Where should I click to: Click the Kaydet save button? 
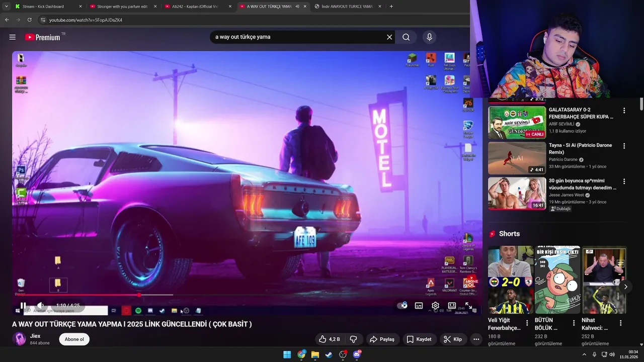(419, 339)
